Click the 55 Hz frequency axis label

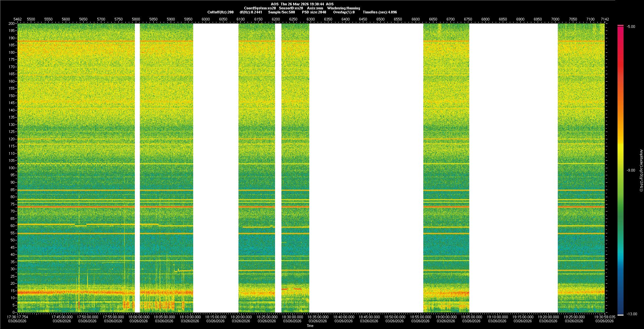click(13, 233)
